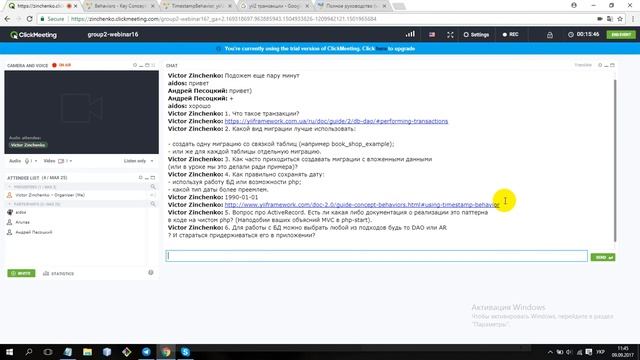Open Camera and Voice panel settings gear

[x=135, y=65]
